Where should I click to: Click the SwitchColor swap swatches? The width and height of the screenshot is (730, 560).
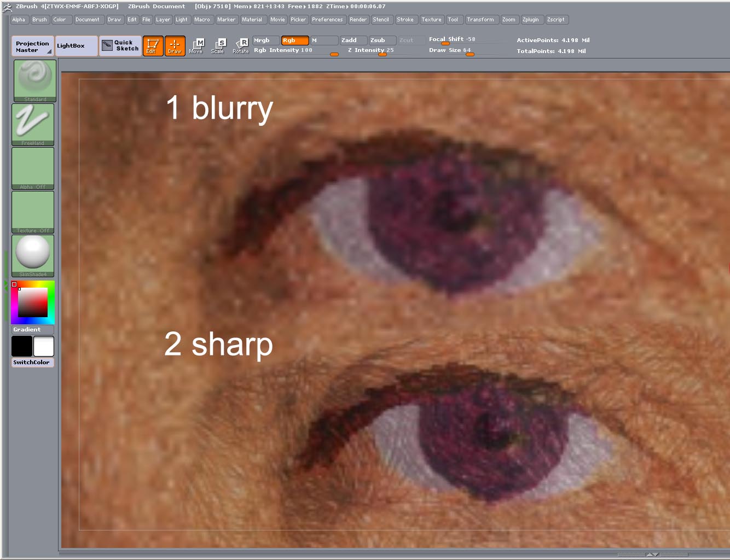click(x=32, y=362)
